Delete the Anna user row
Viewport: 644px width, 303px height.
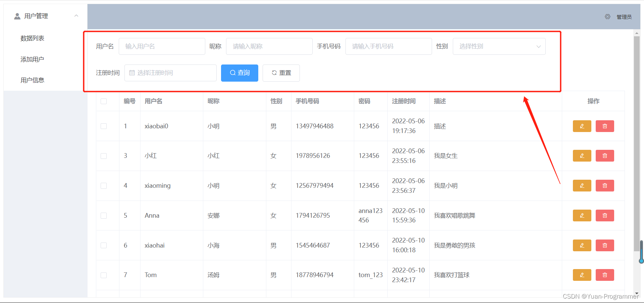(605, 216)
